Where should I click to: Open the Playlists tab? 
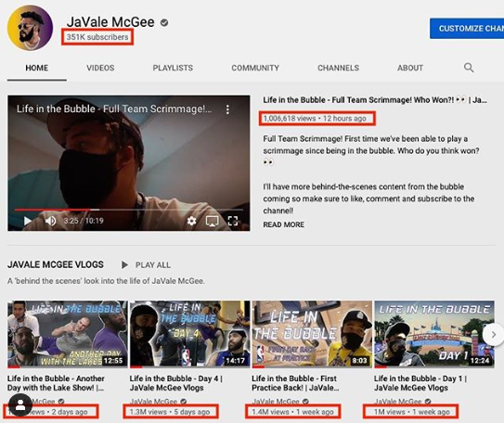click(173, 68)
